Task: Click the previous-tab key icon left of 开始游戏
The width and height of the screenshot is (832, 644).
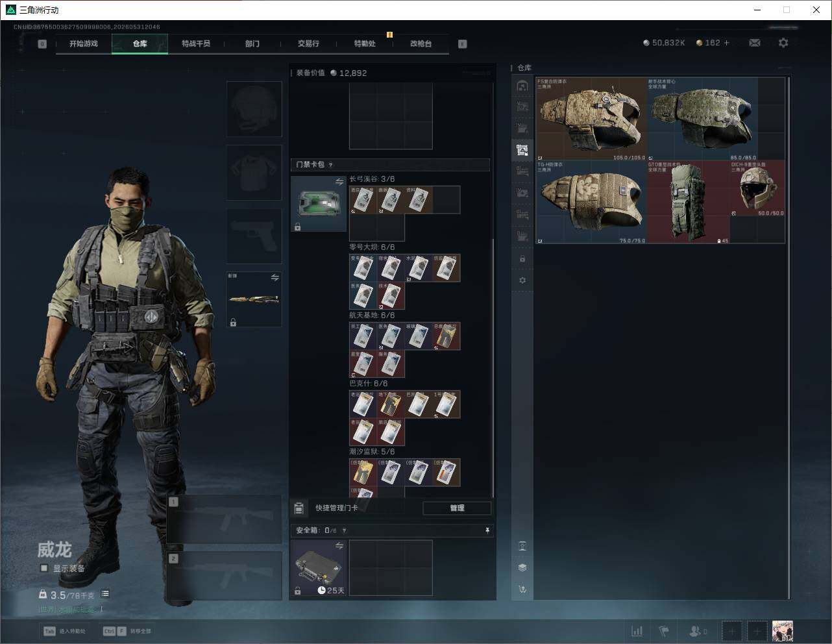Action: point(42,44)
